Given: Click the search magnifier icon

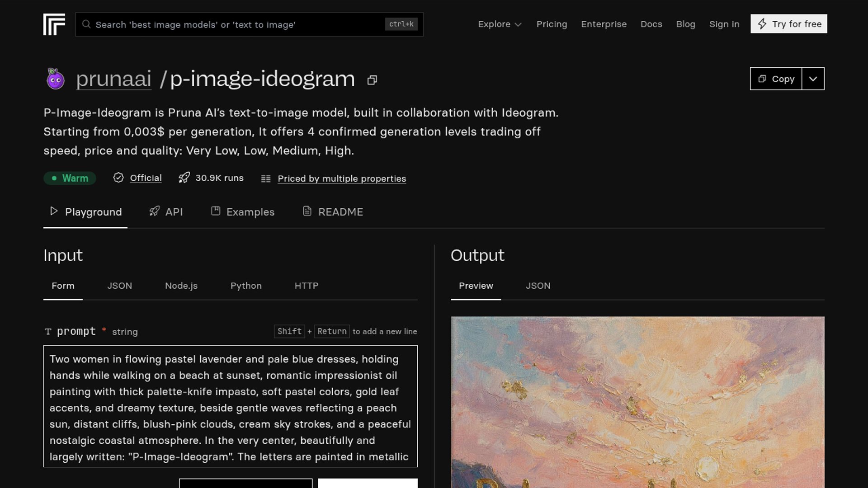Looking at the screenshot, I should 86,24.
